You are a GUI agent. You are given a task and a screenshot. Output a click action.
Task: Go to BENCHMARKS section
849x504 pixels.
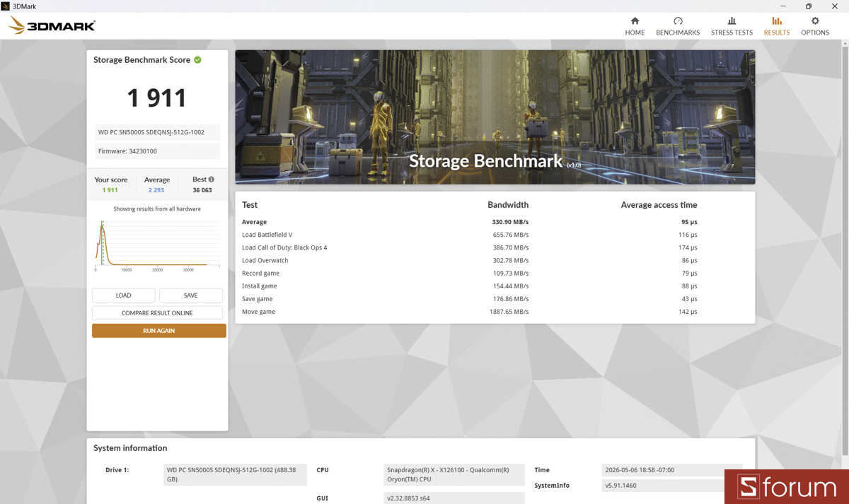coord(678,26)
